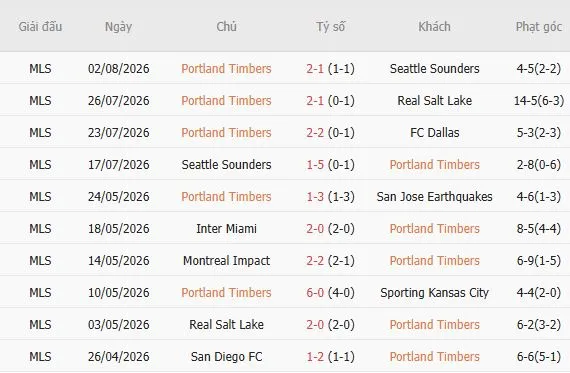
Task: Open Portland Timbers link dated 02/08/2026
Action: pyautogui.click(x=226, y=68)
